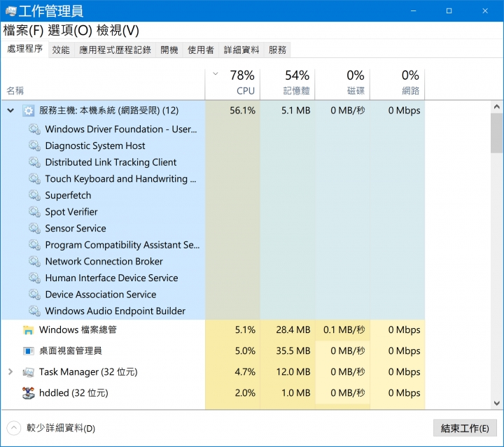Switch to the 效能 tab

click(61, 50)
